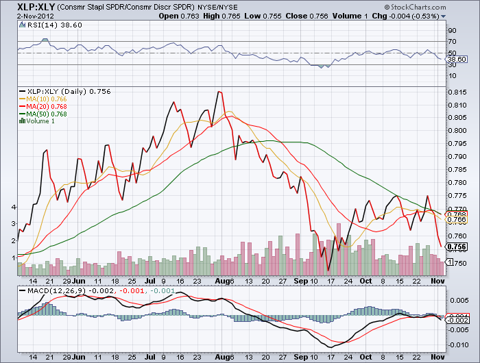This screenshot has width=480, height=363.
Task: Click the NYSE/NYSE exchange label
Action: coord(217,7)
